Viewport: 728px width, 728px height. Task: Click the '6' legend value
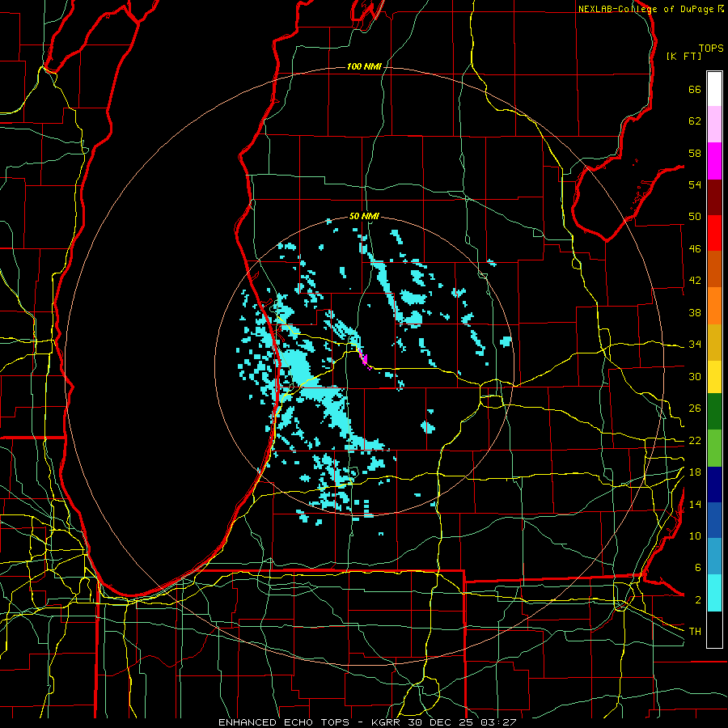[698, 568]
